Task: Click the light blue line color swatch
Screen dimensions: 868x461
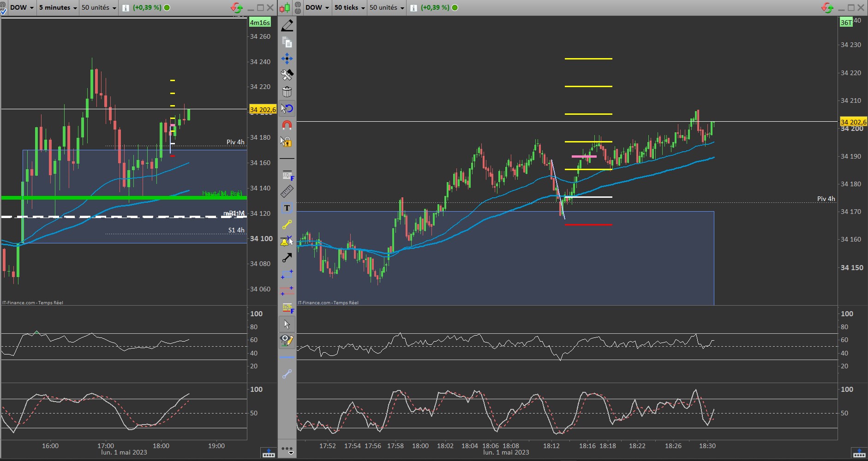Action: tap(287, 357)
